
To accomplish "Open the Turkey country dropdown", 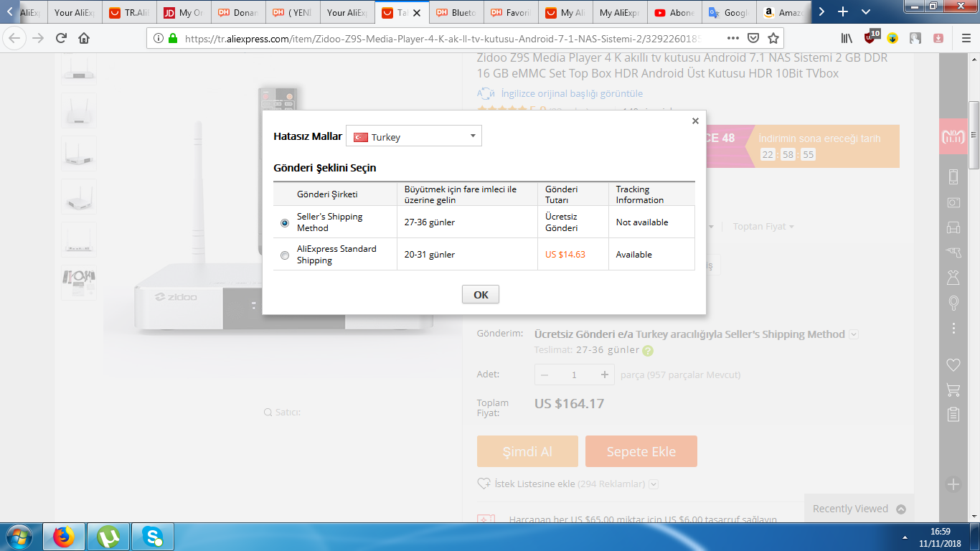I will pos(414,136).
